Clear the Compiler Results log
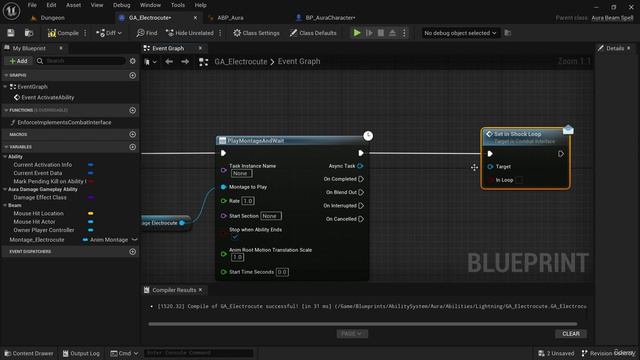 pyautogui.click(x=571, y=334)
